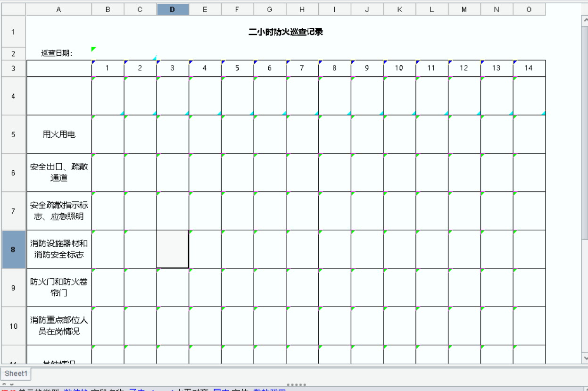
Task: Select the 防火门和防火卷帘门 cell
Action: (58, 288)
